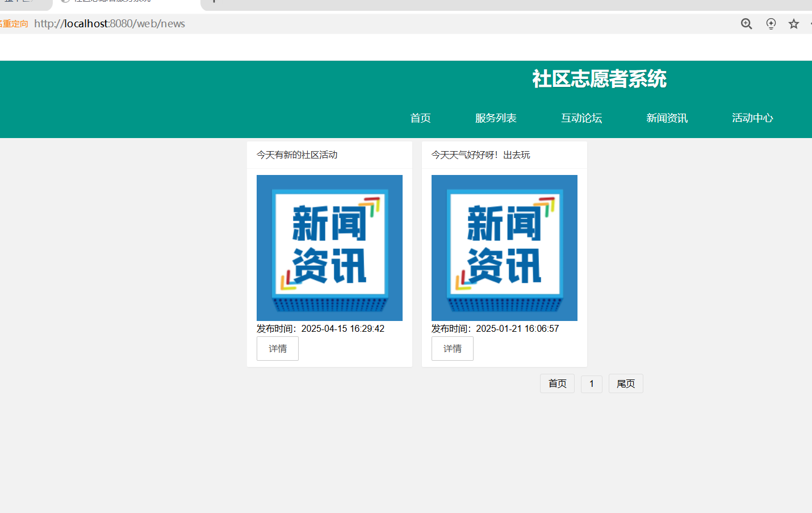Open the 互动论坛 navigation item
Image resolution: width=812 pixels, height=513 pixels.
[x=581, y=118]
